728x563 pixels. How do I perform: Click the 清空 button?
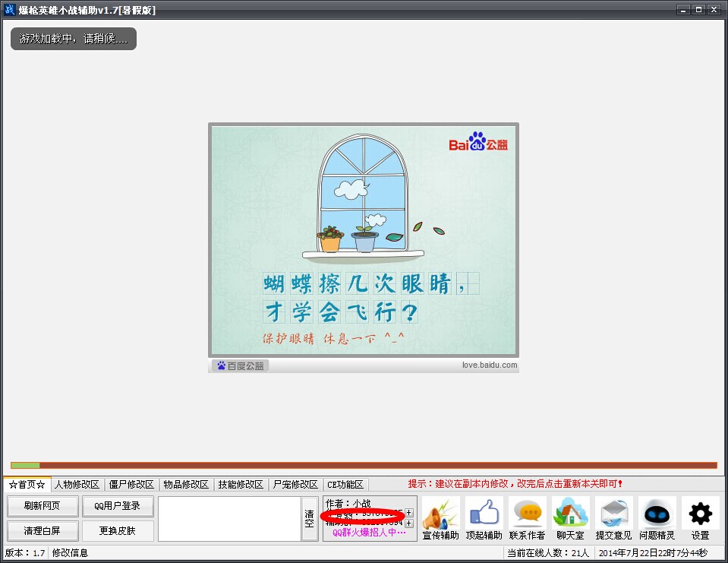click(x=309, y=518)
